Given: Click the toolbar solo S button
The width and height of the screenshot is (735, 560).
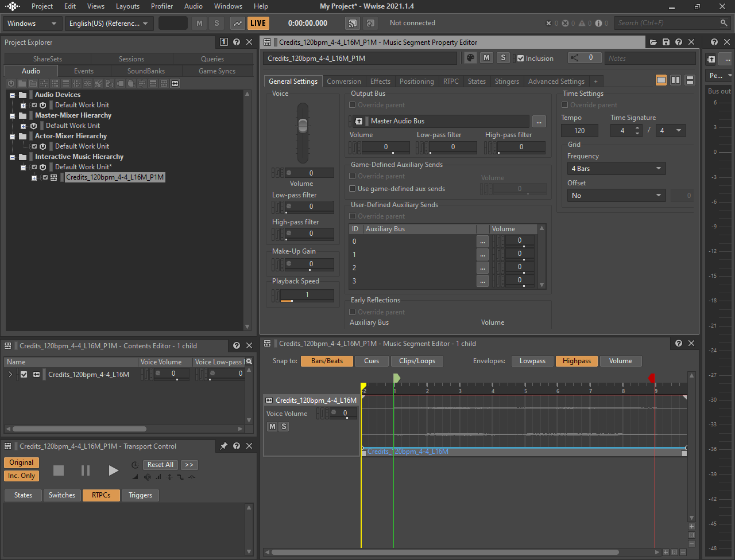Looking at the screenshot, I should (216, 23).
